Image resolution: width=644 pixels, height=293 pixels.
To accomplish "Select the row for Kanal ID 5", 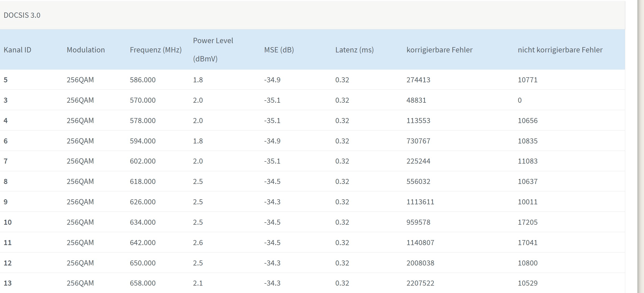I will pyautogui.click(x=6, y=80).
